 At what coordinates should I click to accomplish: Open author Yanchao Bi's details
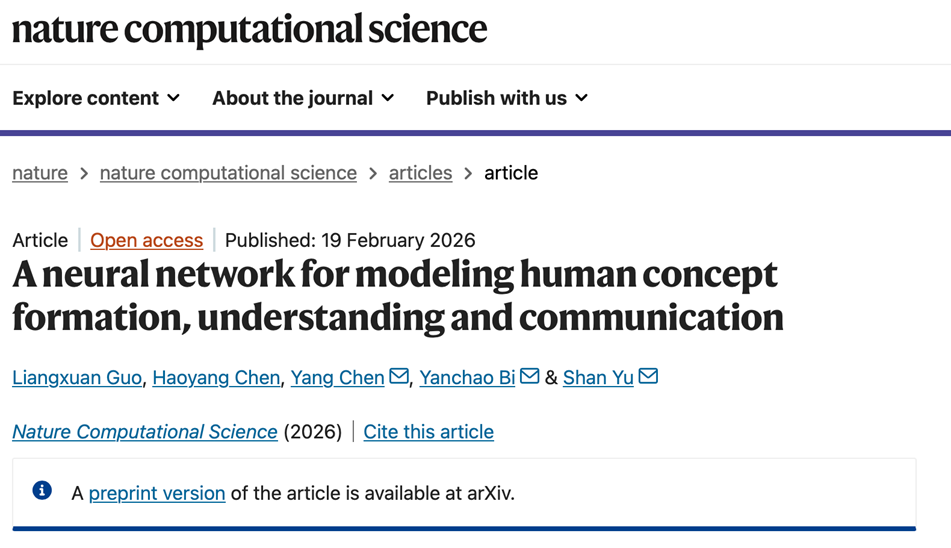pos(467,378)
